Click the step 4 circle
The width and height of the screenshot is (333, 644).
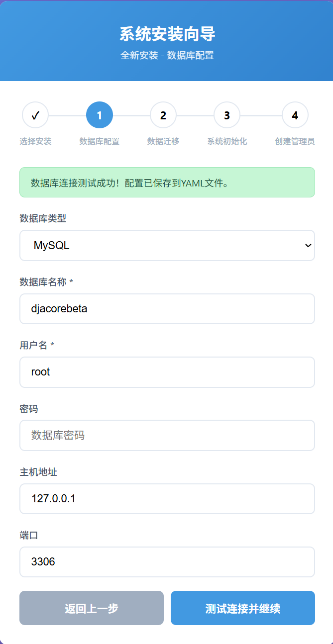[295, 115]
